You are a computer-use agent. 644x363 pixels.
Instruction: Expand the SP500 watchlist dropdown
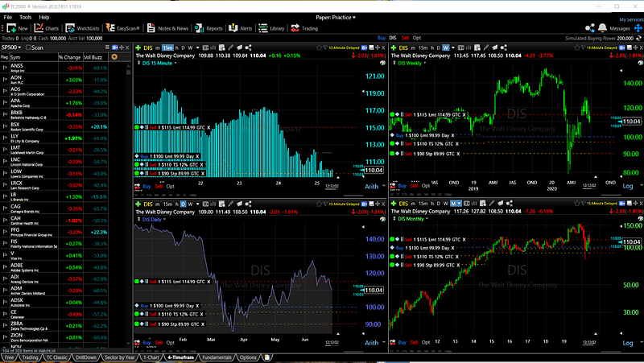(x=11, y=47)
